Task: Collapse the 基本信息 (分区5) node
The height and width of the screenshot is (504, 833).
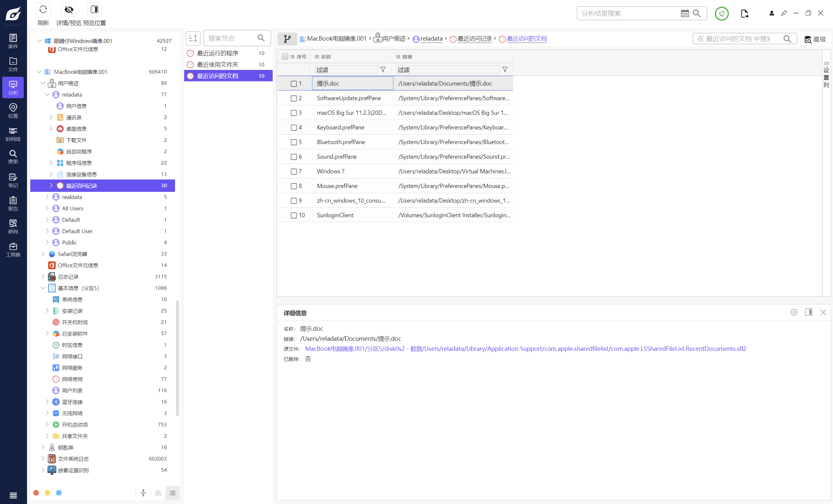Action: (x=43, y=288)
